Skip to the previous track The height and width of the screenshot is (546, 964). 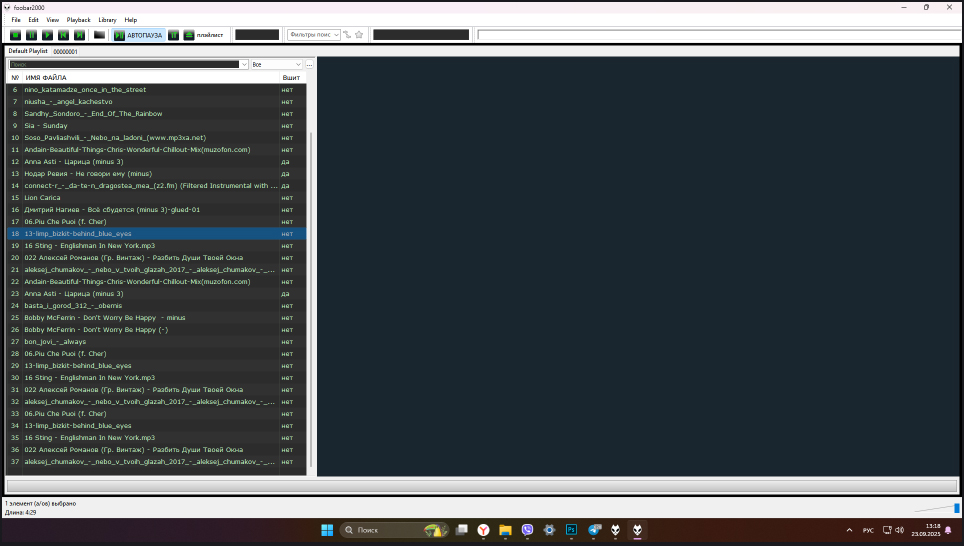pyautogui.click(x=62, y=35)
